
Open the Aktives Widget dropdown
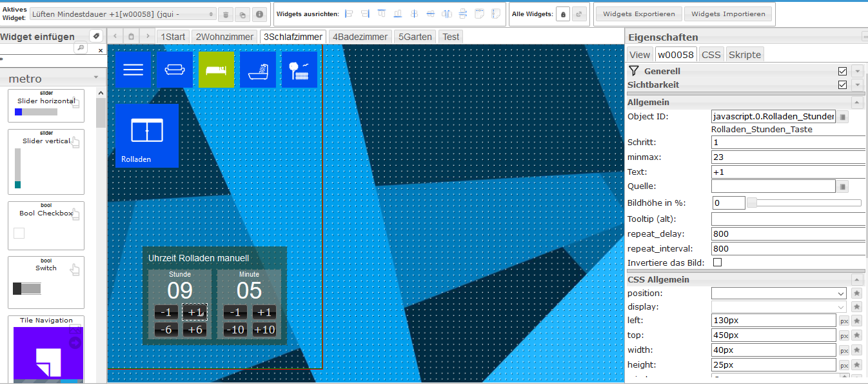pos(123,14)
